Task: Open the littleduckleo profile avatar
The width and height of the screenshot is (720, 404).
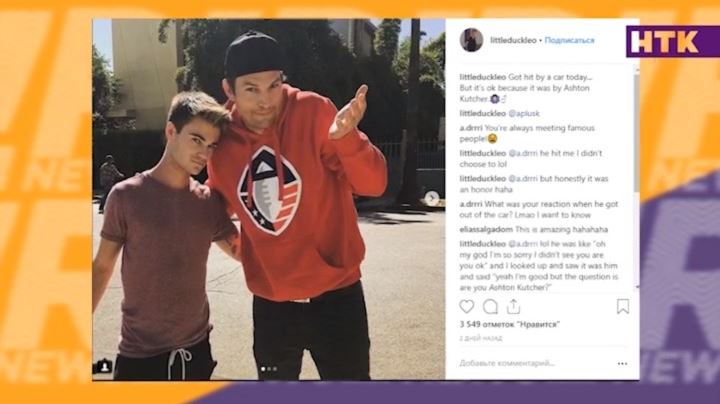Action: point(471,40)
